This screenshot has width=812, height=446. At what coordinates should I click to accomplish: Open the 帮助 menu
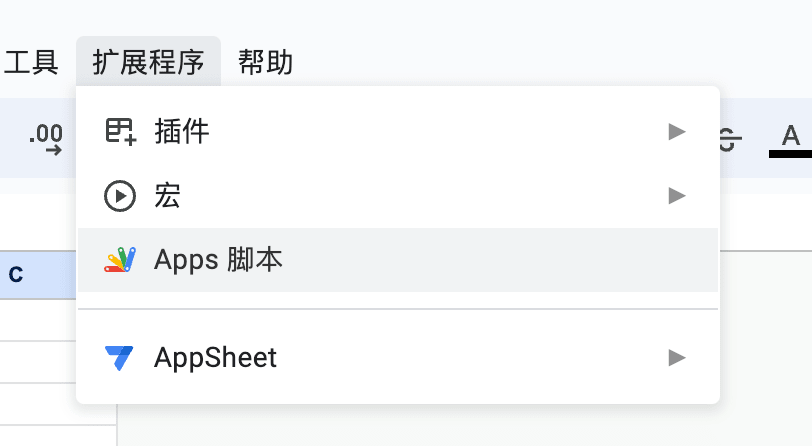click(266, 62)
